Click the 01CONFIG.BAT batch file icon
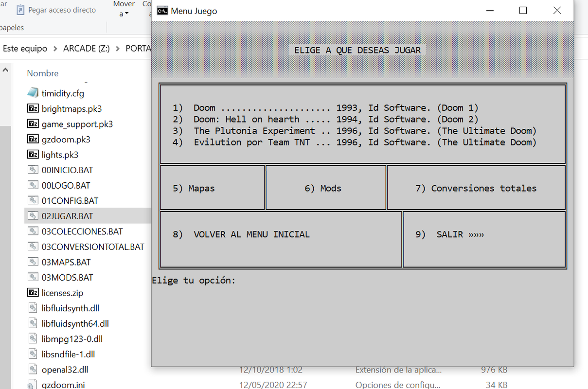 [x=33, y=200]
